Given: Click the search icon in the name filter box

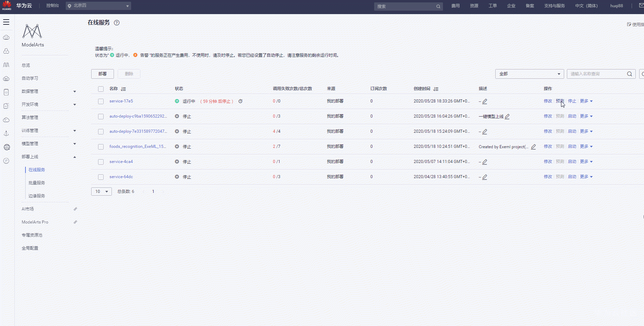Looking at the screenshot, I should pyautogui.click(x=630, y=74).
